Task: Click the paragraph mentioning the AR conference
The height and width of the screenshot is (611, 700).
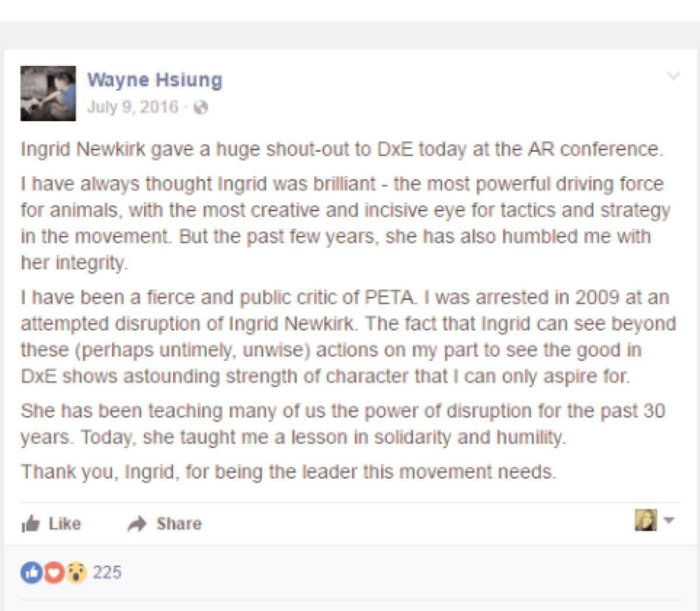Action: [x=342, y=149]
